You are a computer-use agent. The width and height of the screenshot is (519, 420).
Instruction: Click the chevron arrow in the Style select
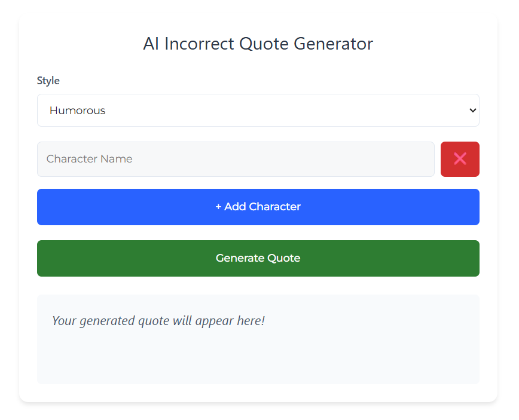pos(472,110)
